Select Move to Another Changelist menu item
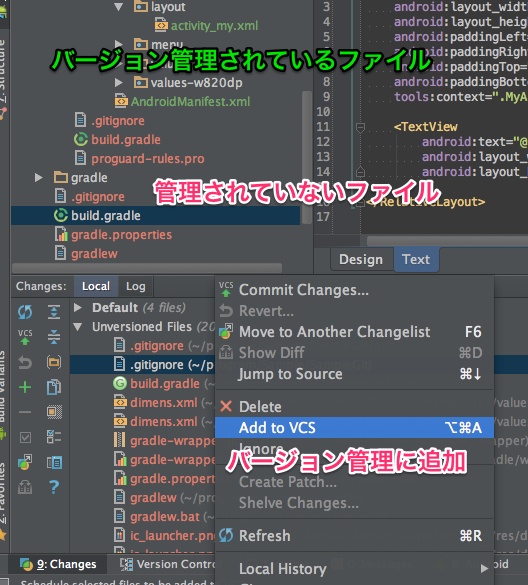The width and height of the screenshot is (528, 585). point(354,332)
